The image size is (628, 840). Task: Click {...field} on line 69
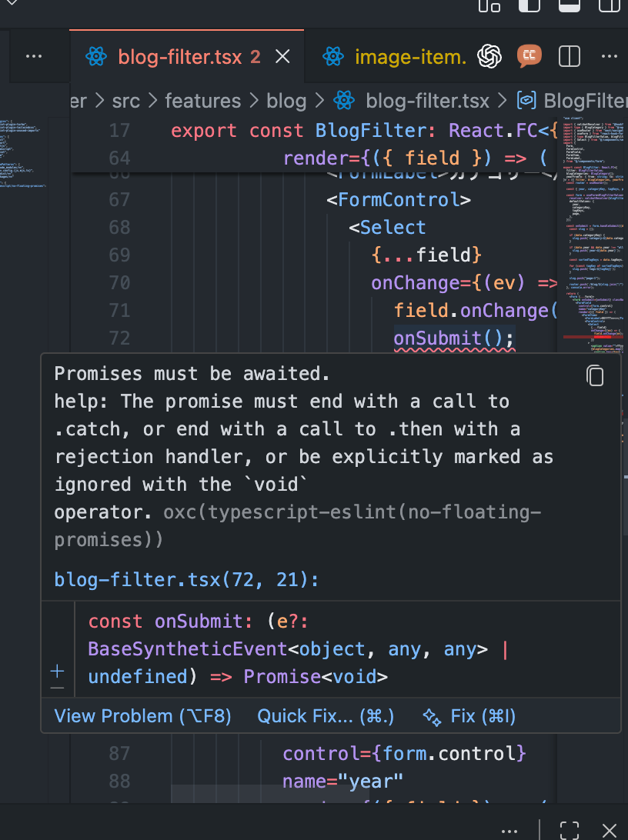[426, 255]
